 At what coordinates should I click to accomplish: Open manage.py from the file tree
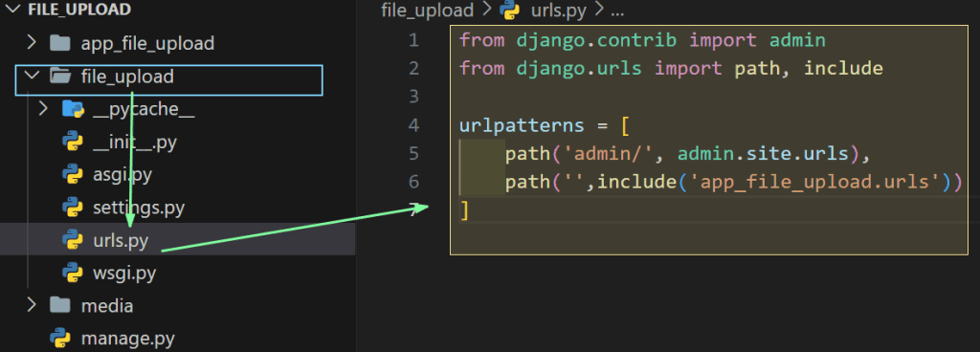pyautogui.click(x=127, y=339)
